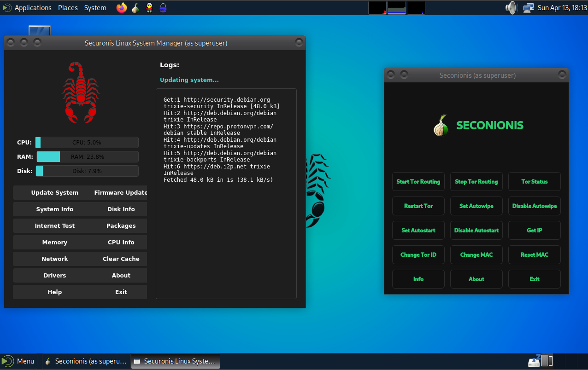Click the red scorpion logo in System Manager
This screenshot has height=370, width=588.
(81, 92)
